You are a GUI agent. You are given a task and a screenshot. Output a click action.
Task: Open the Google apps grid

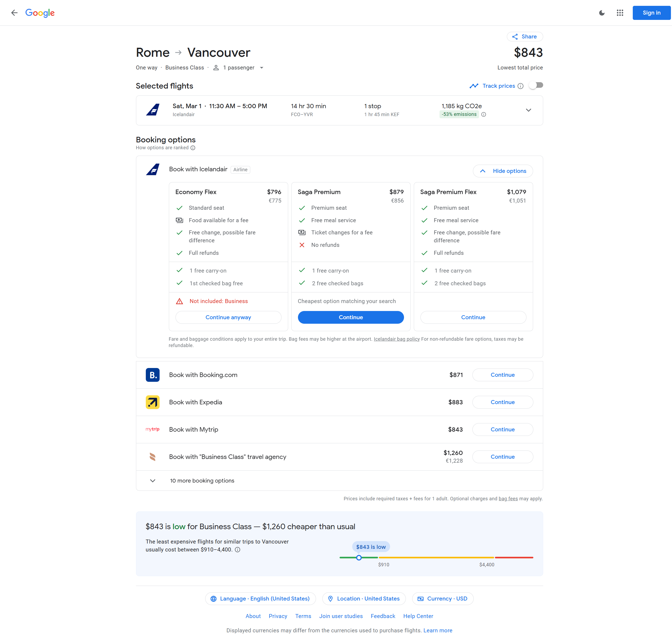[x=620, y=13]
